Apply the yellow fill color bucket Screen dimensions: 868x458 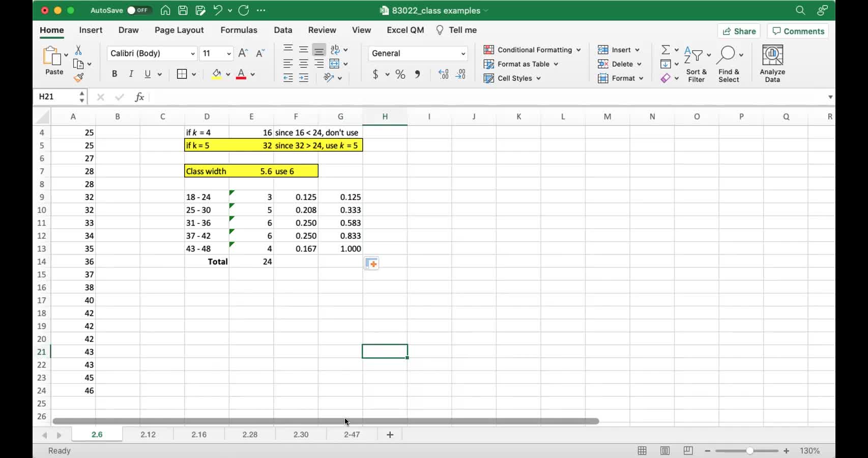[217, 74]
